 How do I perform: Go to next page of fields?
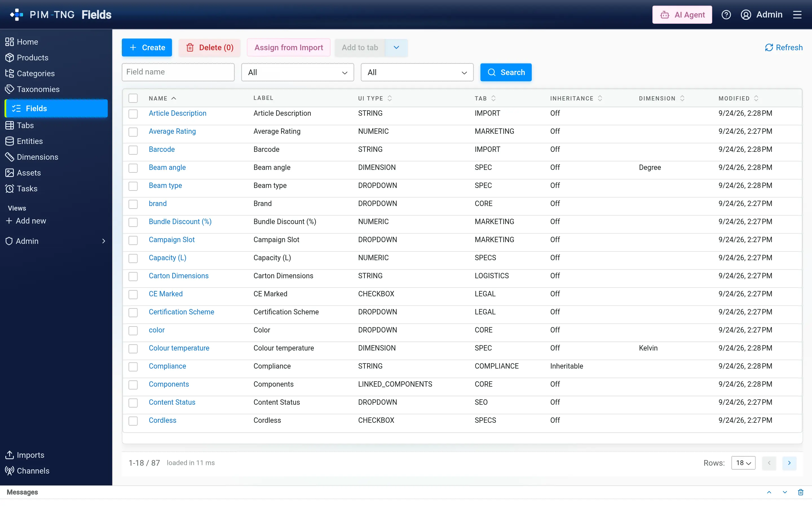pos(789,463)
